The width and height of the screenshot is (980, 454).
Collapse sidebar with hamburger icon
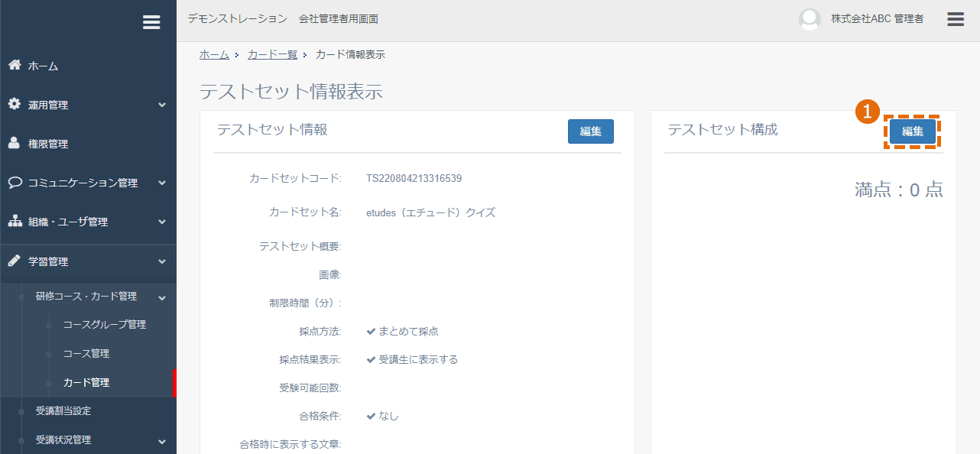pyautogui.click(x=151, y=22)
